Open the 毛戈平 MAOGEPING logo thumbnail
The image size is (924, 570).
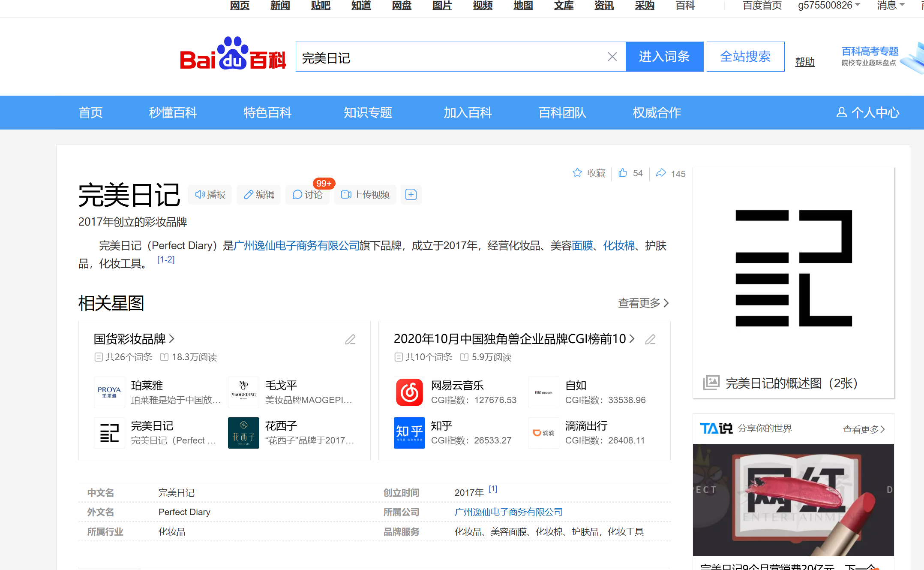[x=243, y=392]
